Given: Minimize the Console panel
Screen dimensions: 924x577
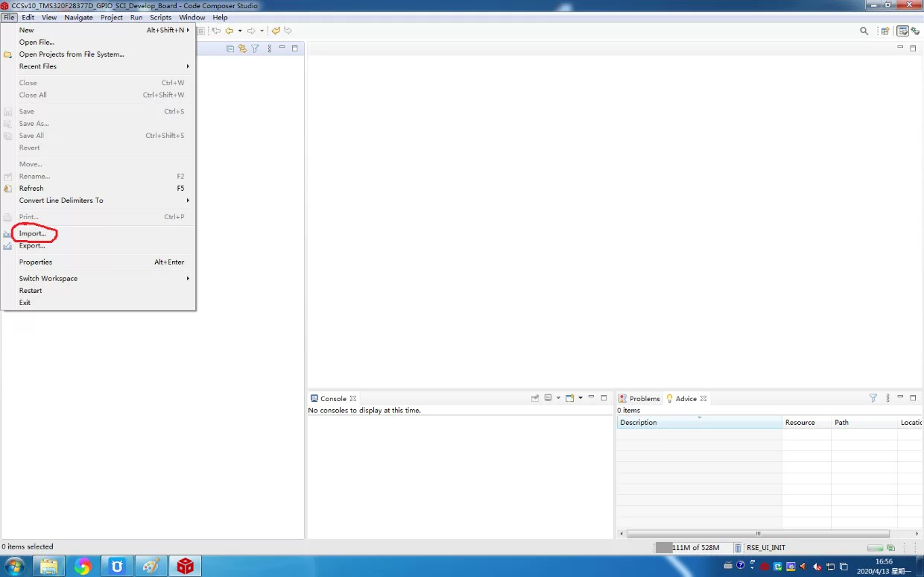Looking at the screenshot, I should pos(592,397).
